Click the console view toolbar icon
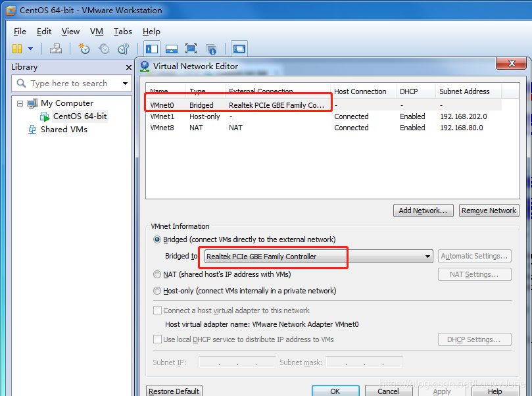The image size is (532, 396). point(239,49)
